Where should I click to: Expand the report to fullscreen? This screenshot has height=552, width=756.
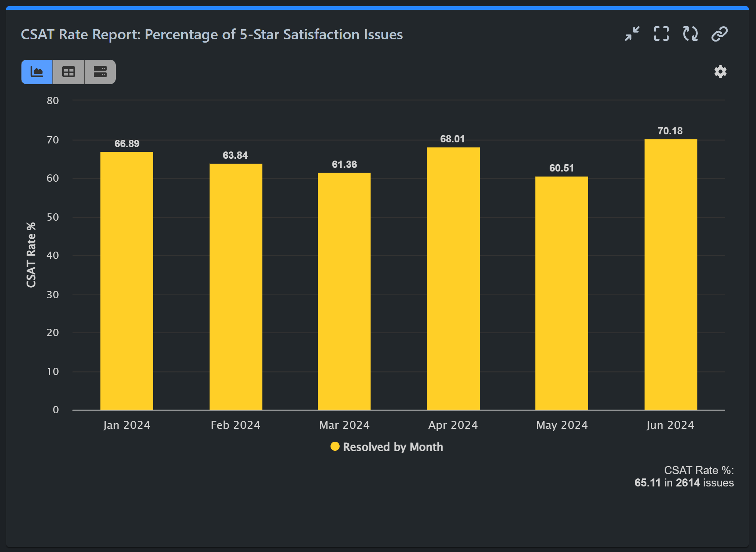[661, 34]
